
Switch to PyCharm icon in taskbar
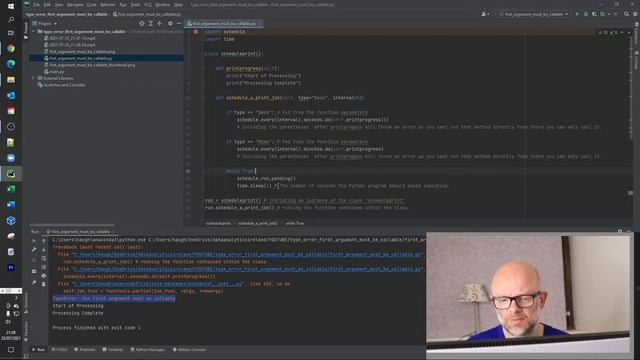click(11, 174)
